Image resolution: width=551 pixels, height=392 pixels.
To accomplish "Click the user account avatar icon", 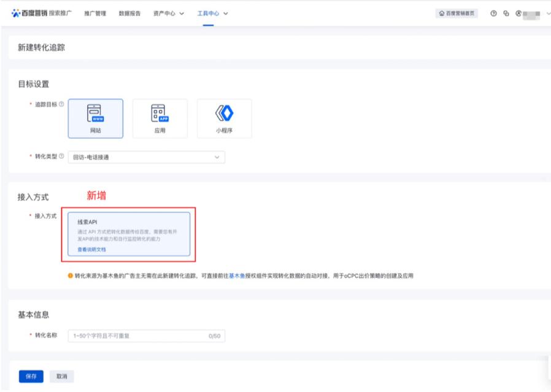I will (x=518, y=13).
